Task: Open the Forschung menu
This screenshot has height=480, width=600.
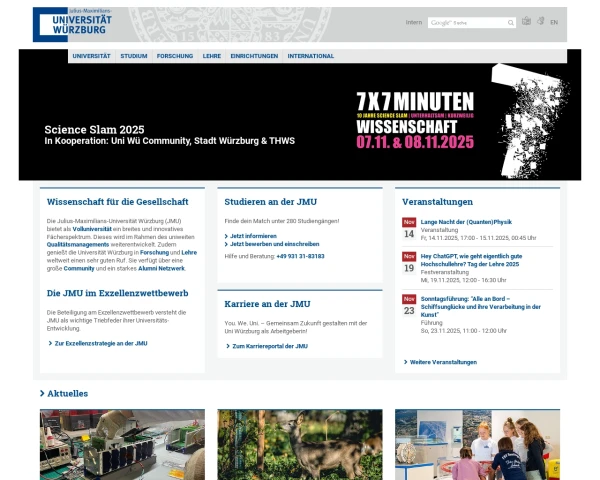Action: pos(175,56)
